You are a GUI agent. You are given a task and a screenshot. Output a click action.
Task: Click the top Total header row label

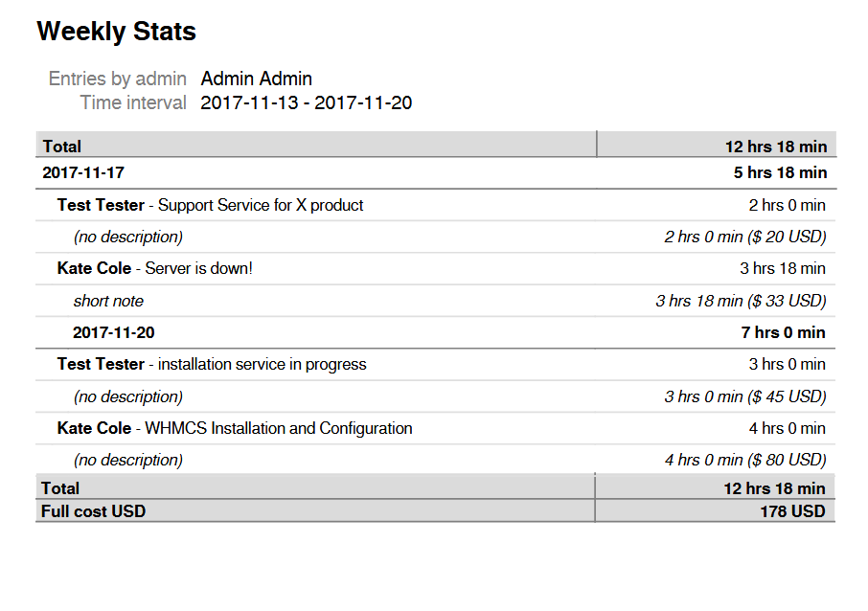coord(62,147)
